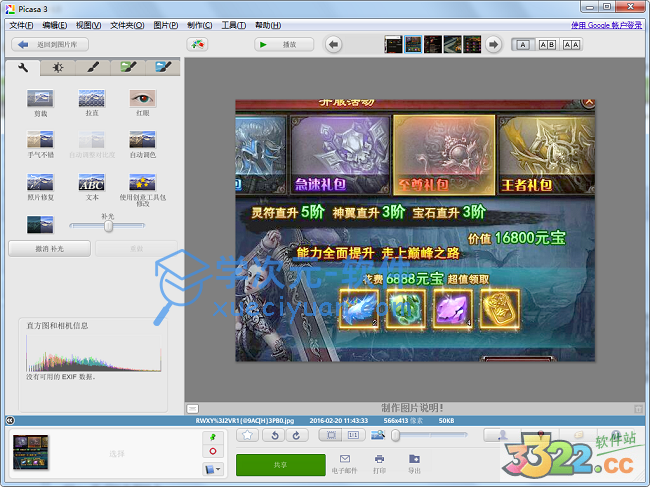Click the zoom slider handle

pos(395,435)
